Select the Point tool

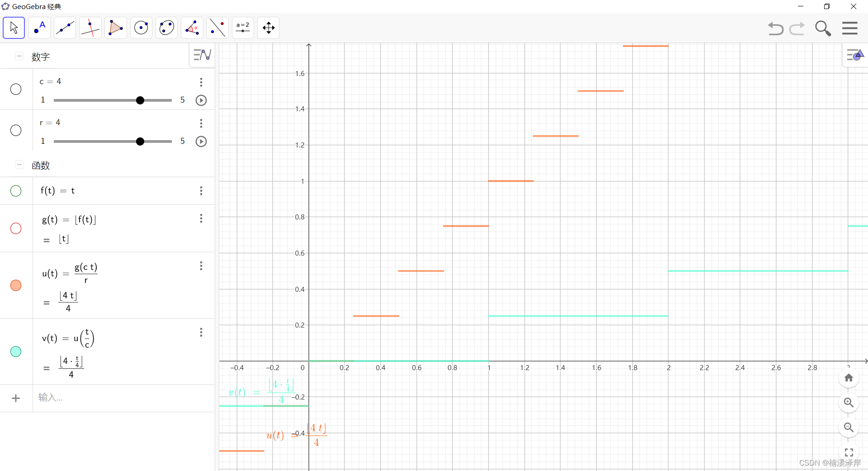click(39, 28)
